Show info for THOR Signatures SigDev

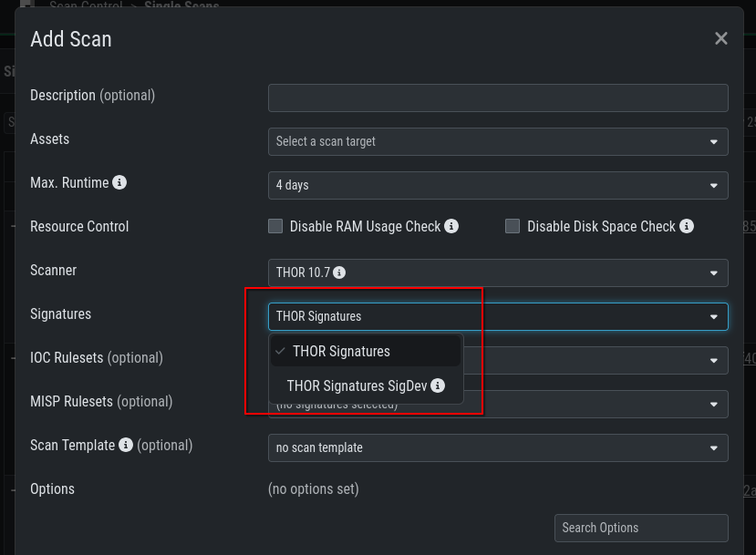click(438, 385)
